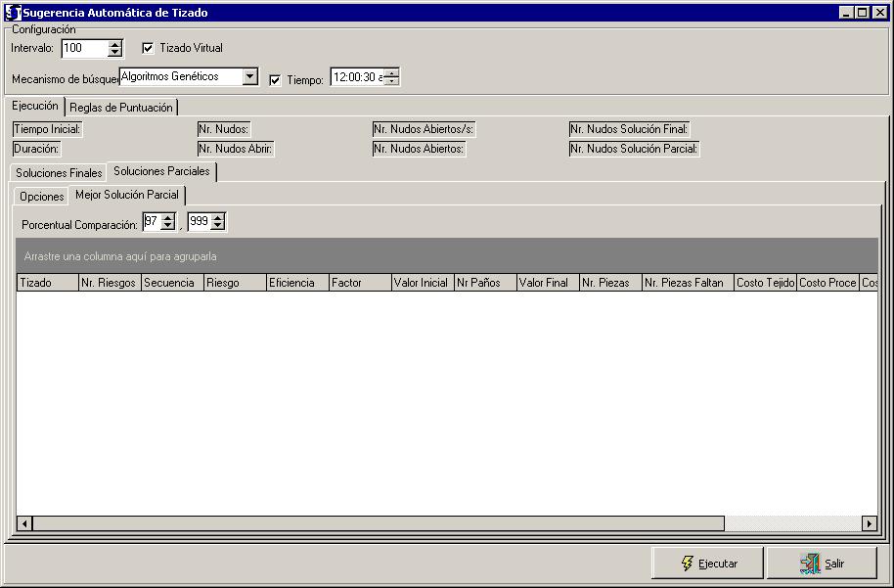Increase the Intervalo value with up arrow
This screenshot has height=588, width=894.
point(115,44)
